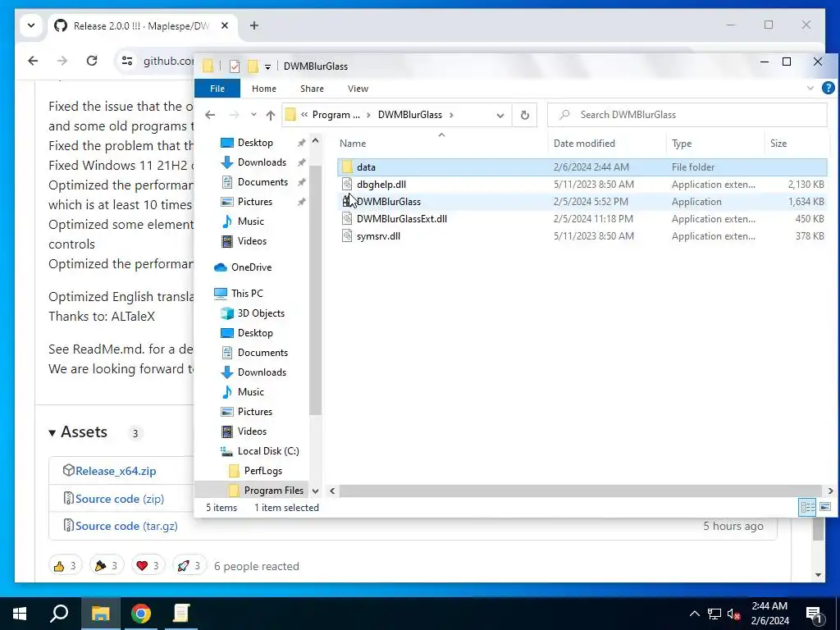840x630 pixels.
Task: Go back in Chrome browser
Action: point(33,61)
